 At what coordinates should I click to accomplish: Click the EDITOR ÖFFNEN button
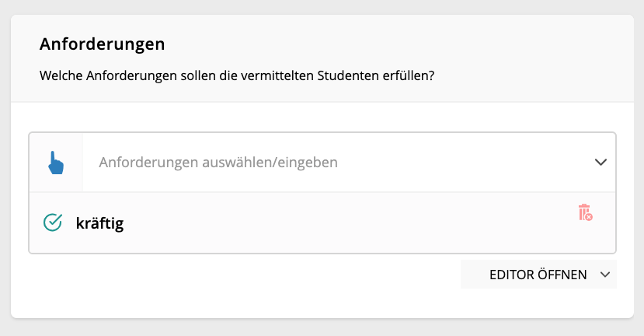pos(538,275)
